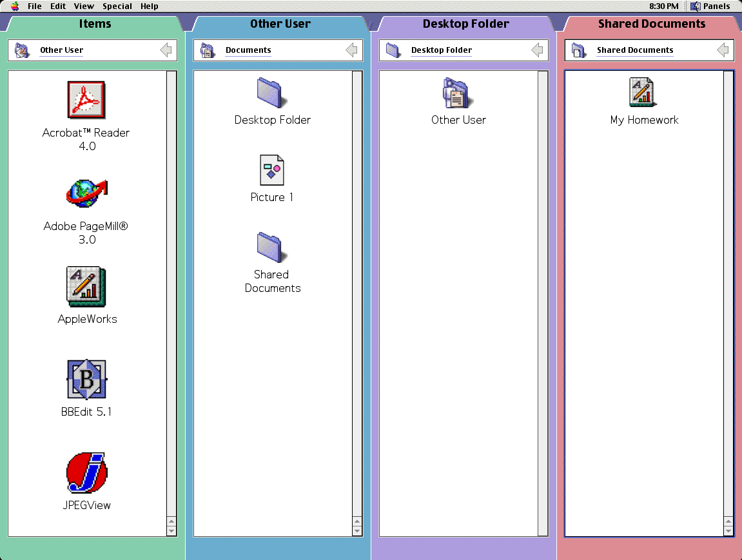Viewport: 742px width, 560px height.
Task: Select the Picture 1 file icon
Action: (x=271, y=170)
